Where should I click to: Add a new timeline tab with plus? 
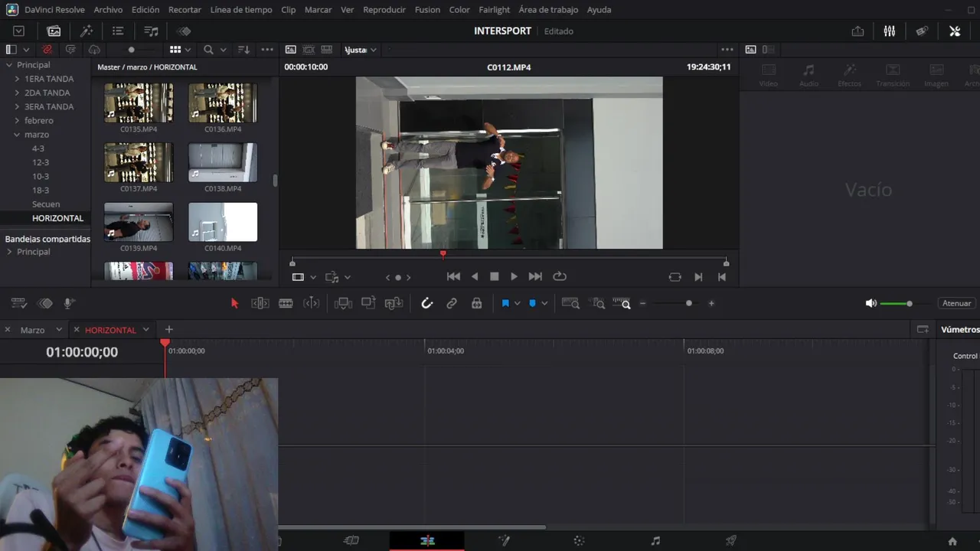[x=169, y=330]
